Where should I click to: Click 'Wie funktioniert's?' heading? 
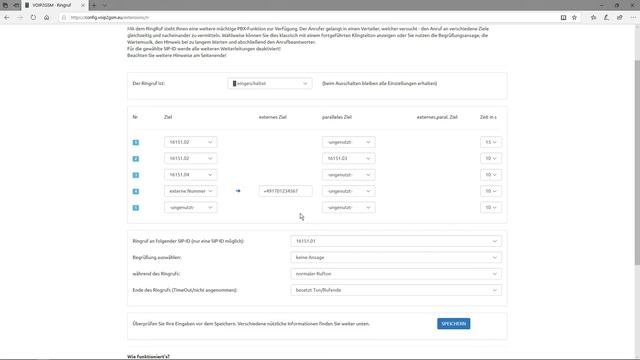click(148, 357)
